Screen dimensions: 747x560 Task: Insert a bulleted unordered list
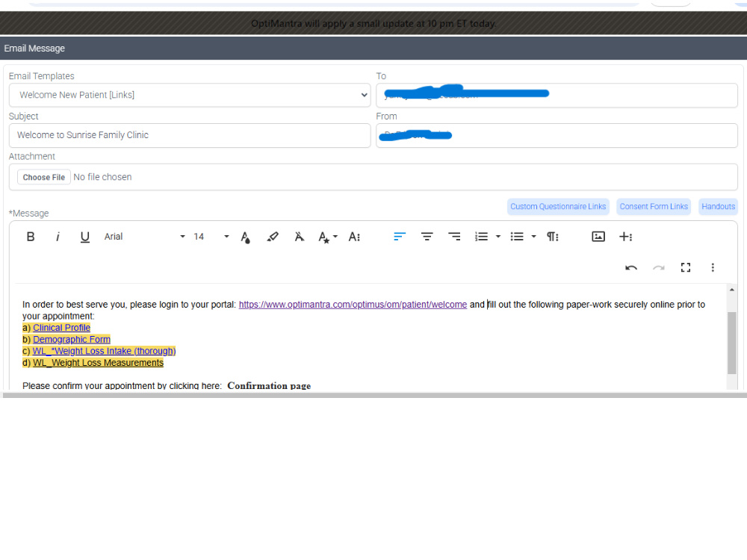tap(517, 237)
